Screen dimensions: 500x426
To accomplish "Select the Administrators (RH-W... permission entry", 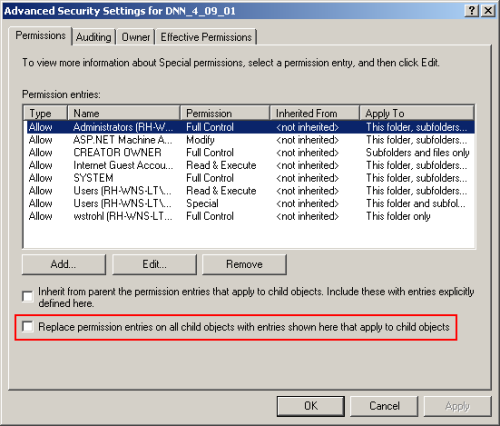I will coord(250,127).
